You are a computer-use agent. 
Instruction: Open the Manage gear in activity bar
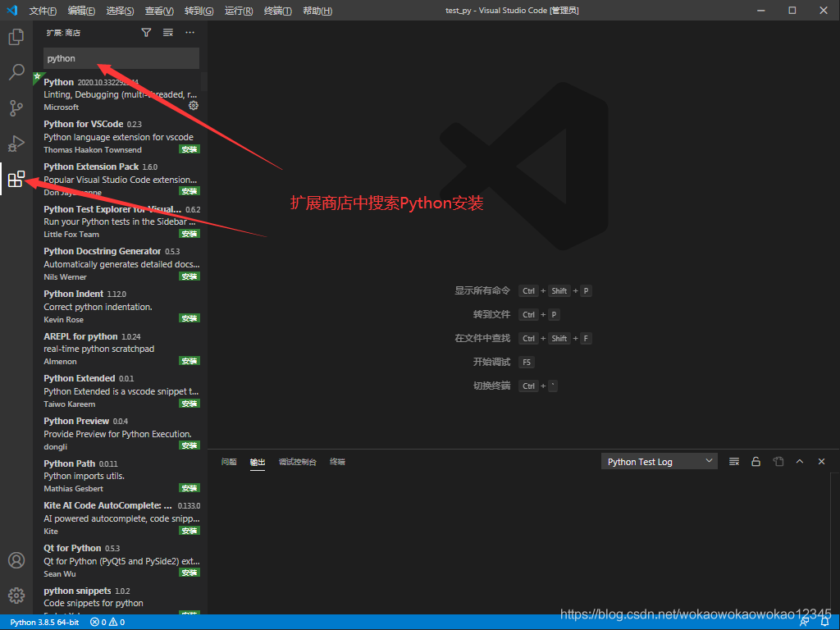(16, 596)
